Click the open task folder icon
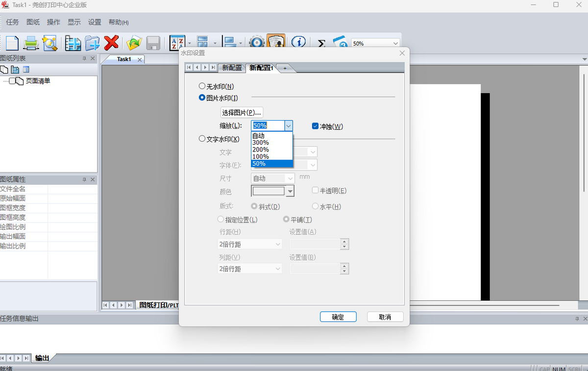The height and width of the screenshot is (371, 588). 133,43
